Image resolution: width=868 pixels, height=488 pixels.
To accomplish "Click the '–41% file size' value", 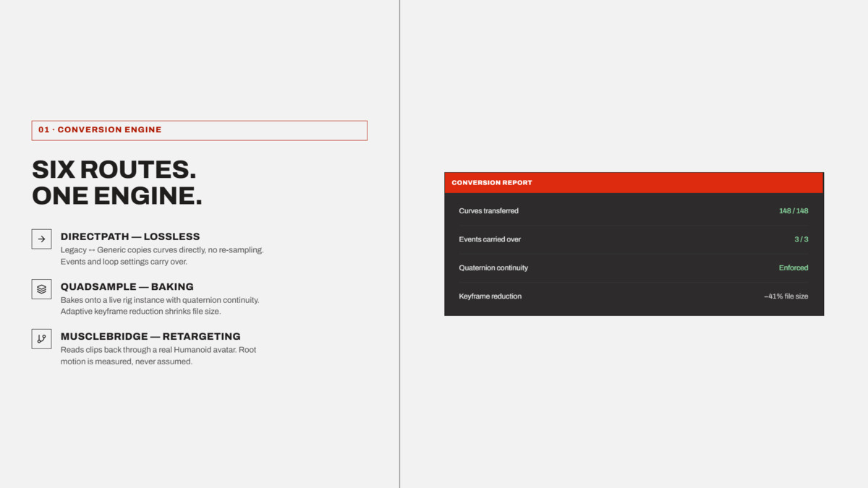I will 786,296.
